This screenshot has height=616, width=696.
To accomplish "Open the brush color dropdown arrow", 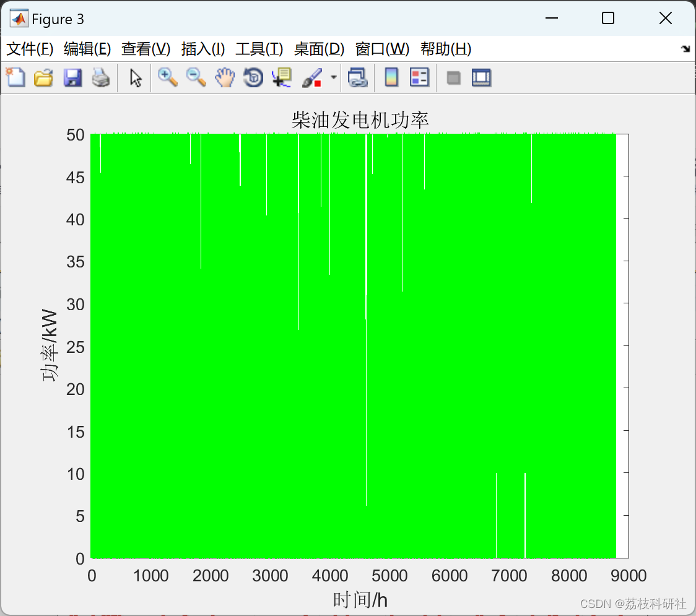I will pyautogui.click(x=333, y=77).
